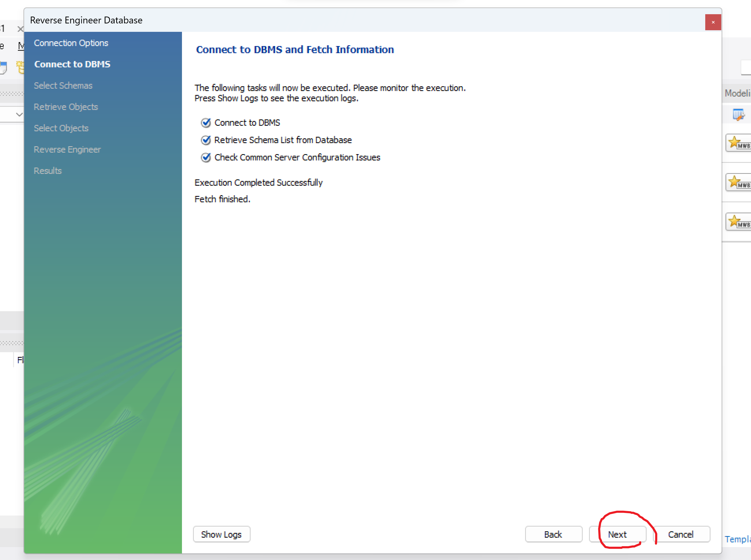Screen dimensions: 751x560
Task: Click the new document toolbar icon at left
Action: [3, 67]
